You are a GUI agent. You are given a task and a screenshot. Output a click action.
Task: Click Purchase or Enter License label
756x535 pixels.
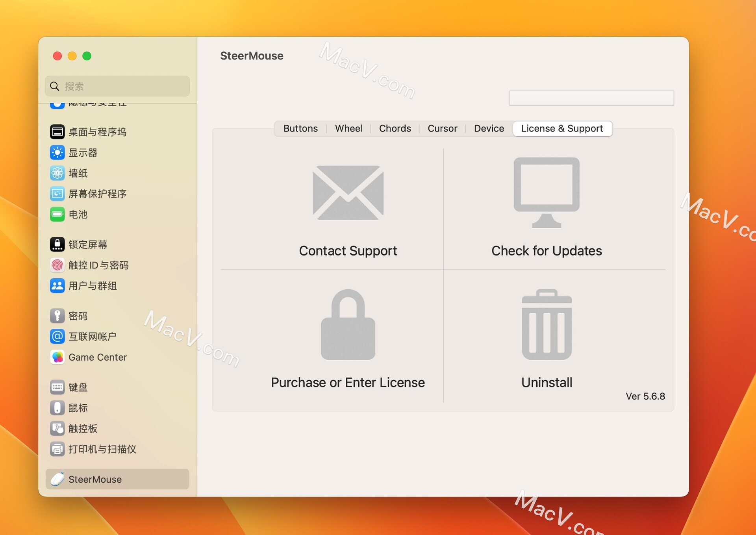(x=348, y=382)
